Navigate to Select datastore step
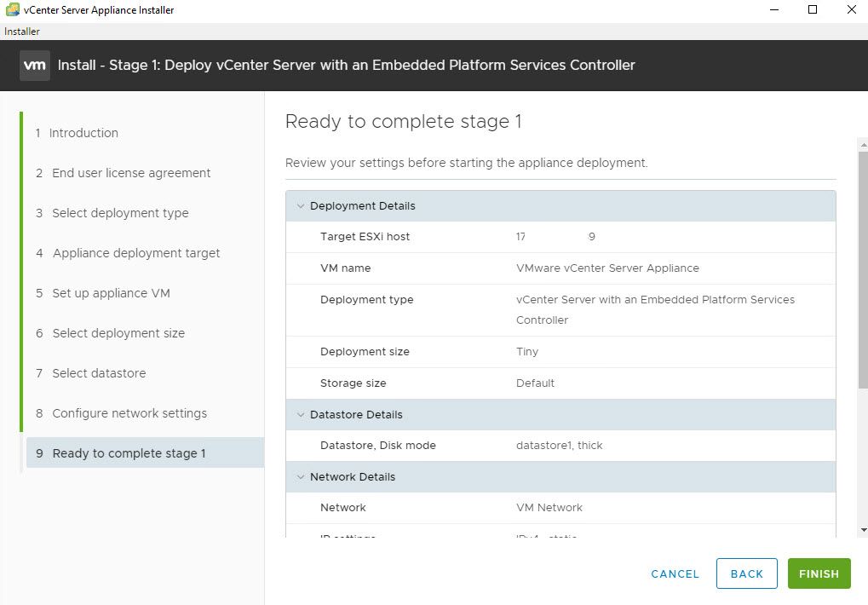This screenshot has width=868, height=605. point(99,373)
